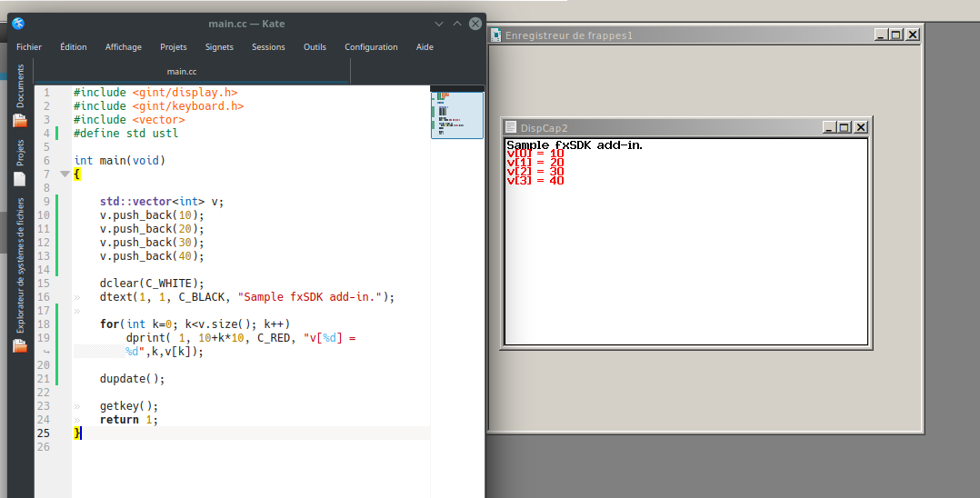The image size is (980, 498).
Task: Open the Édition menu
Action: click(73, 47)
